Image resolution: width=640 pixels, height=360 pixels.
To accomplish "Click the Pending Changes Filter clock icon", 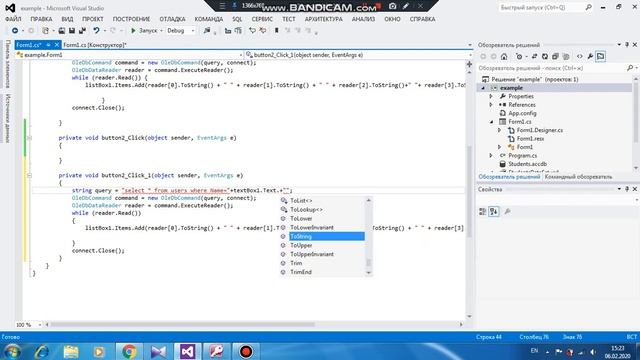I will point(519,56).
